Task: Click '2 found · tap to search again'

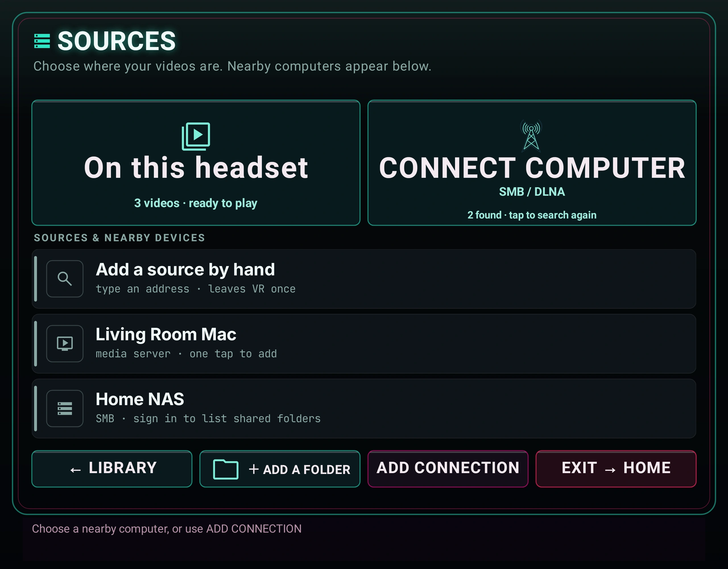Action: [x=532, y=215]
